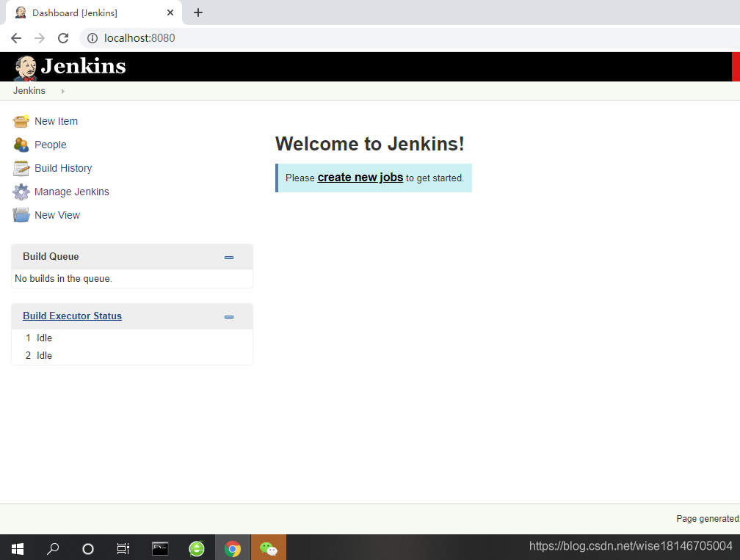
Task: Click the Manage Jenkins gear icon
Action: [x=21, y=192]
